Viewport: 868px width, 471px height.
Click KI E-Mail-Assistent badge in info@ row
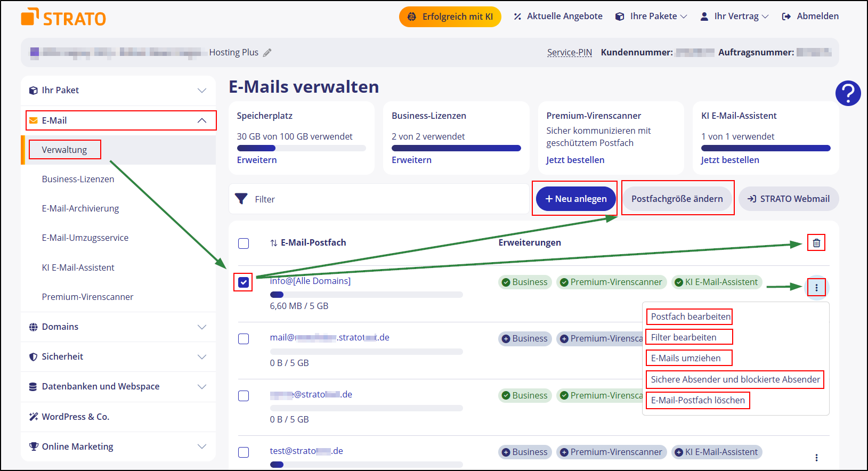[717, 282]
